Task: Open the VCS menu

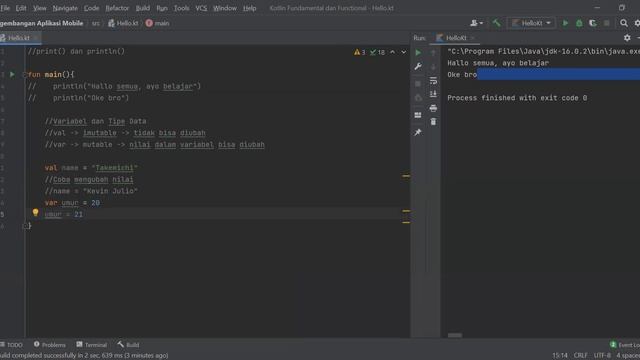Action: click(x=201, y=8)
